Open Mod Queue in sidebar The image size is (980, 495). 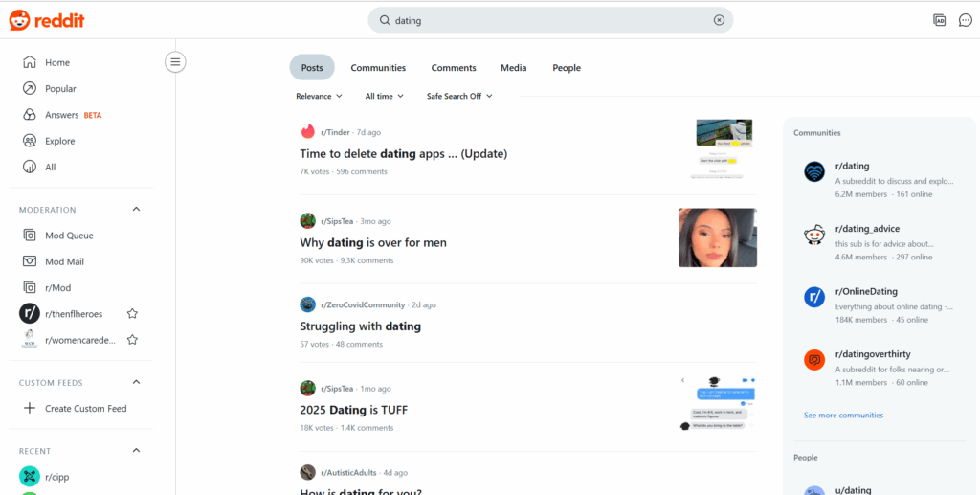69,236
